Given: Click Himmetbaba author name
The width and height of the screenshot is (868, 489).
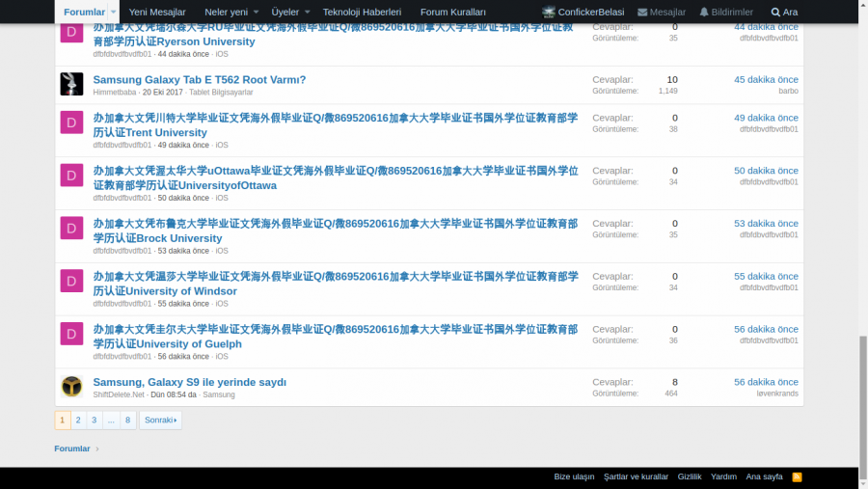Looking at the screenshot, I should point(115,93).
